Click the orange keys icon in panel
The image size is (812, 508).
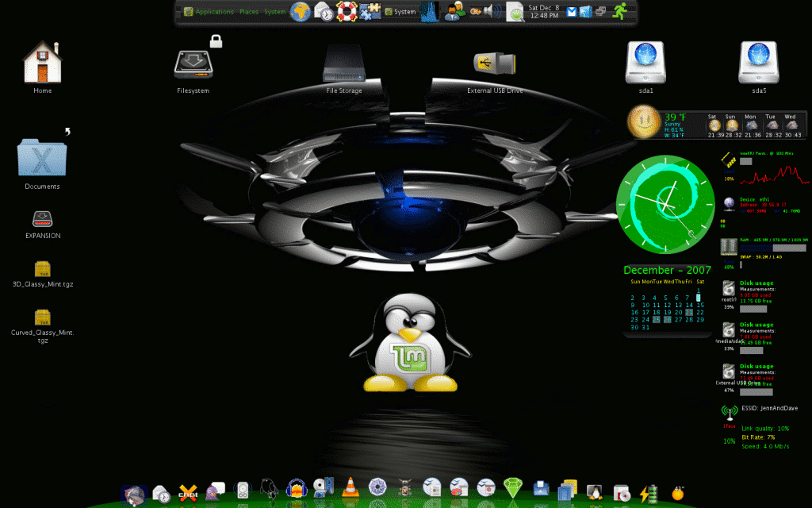(x=476, y=11)
